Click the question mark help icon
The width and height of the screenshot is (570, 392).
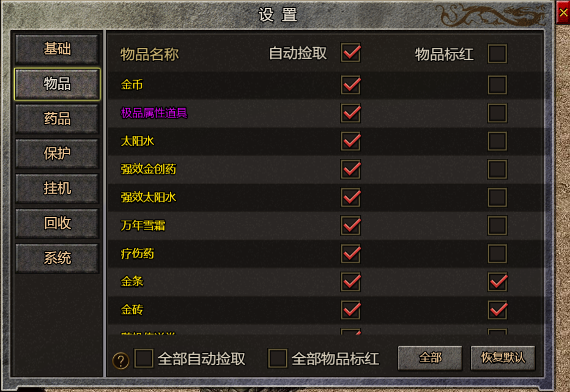[x=120, y=361]
